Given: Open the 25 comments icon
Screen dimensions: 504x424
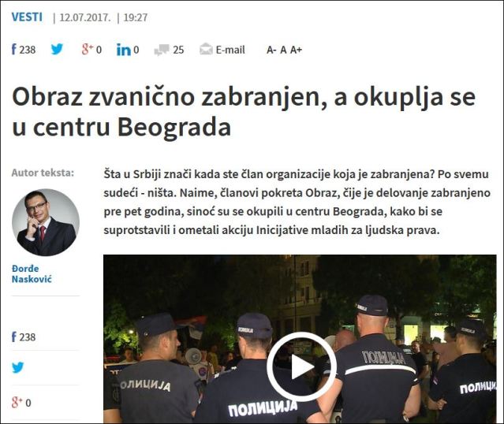Looking at the screenshot, I should (x=162, y=50).
